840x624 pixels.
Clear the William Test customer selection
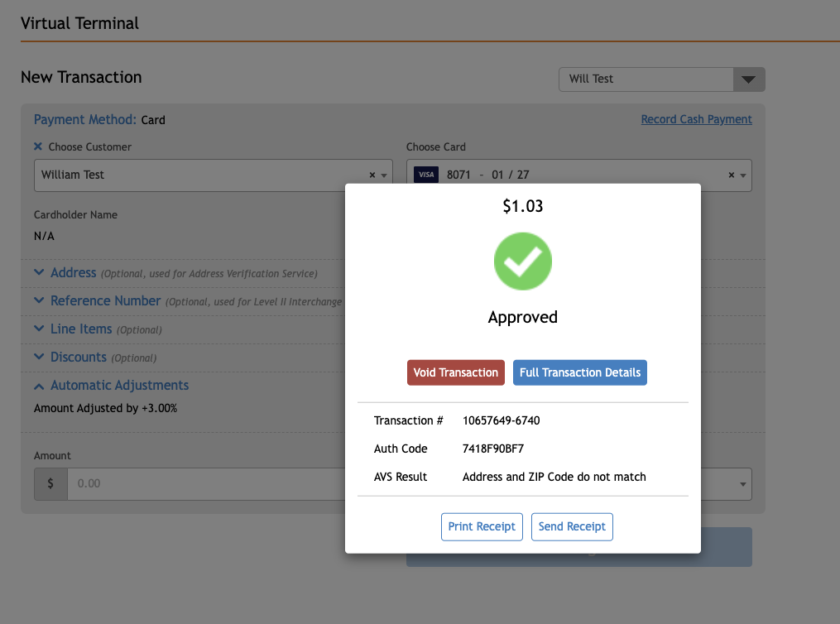click(x=372, y=175)
